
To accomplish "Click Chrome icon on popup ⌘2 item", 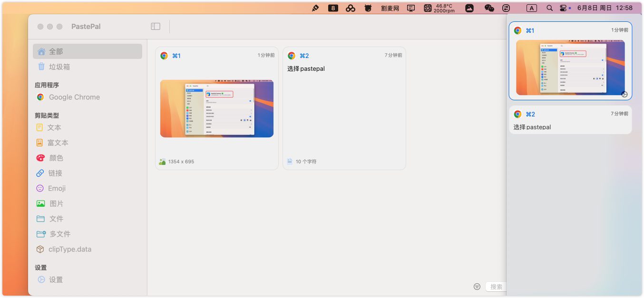I will 518,114.
